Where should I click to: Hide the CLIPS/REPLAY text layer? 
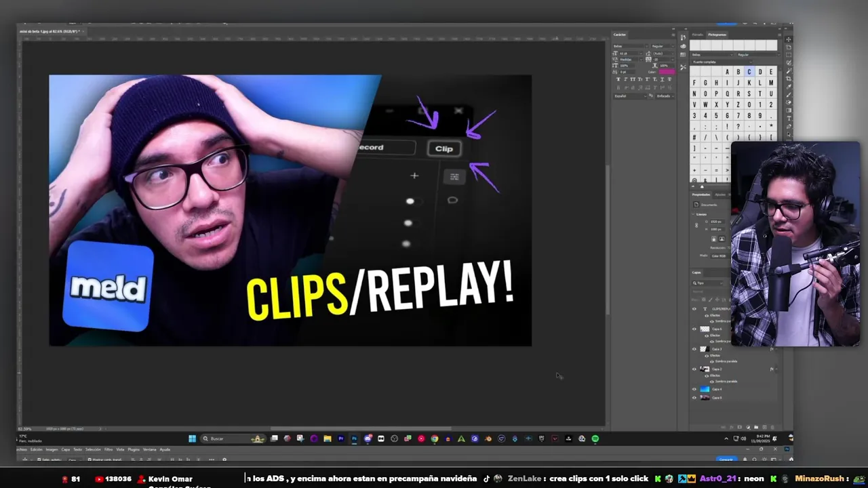pos(694,308)
